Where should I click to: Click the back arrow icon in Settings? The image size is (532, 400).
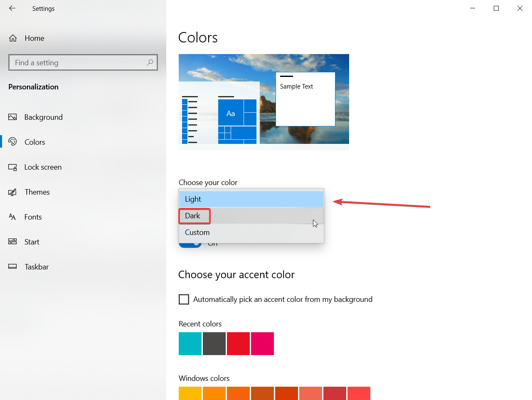pyautogui.click(x=12, y=8)
